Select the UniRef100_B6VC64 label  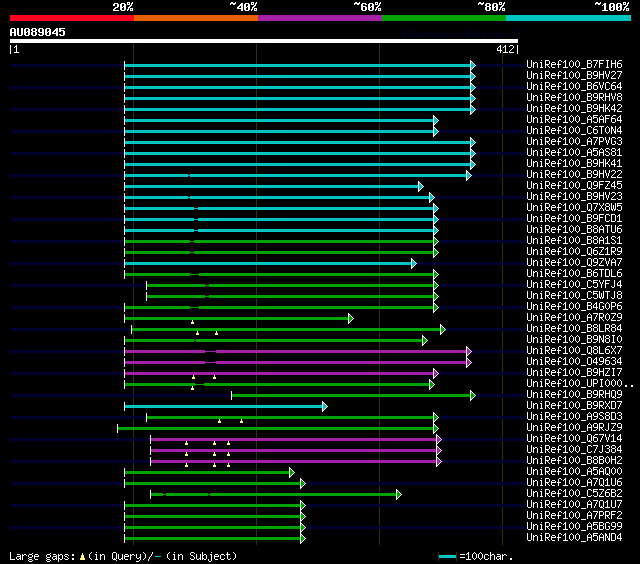574,87
